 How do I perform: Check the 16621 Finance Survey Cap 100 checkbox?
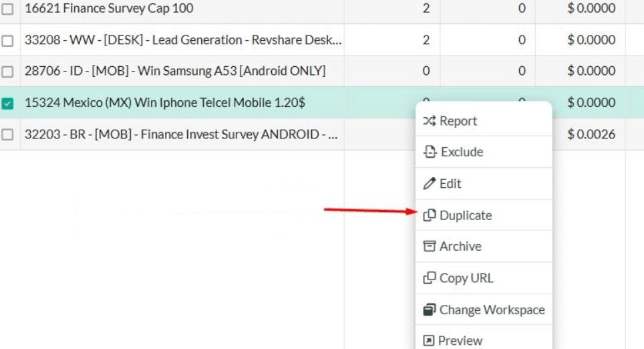[x=8, y=9]
